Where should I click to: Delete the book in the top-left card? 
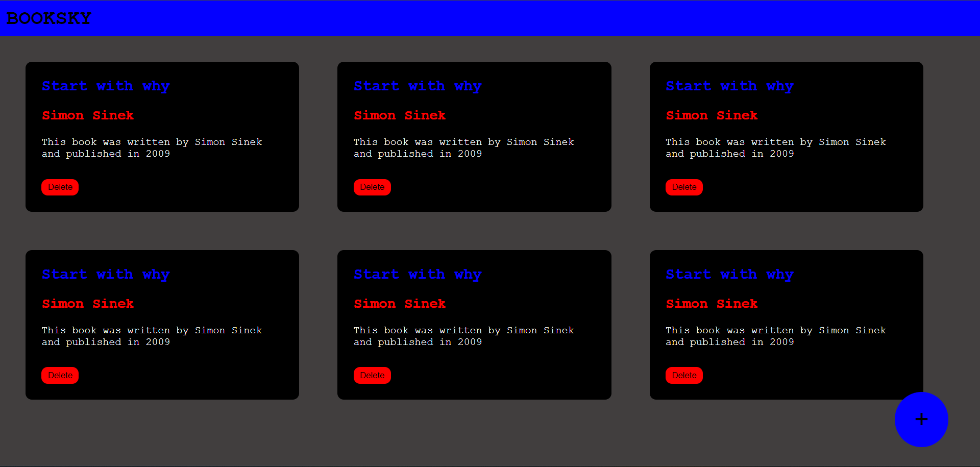(x=60, y=187)
